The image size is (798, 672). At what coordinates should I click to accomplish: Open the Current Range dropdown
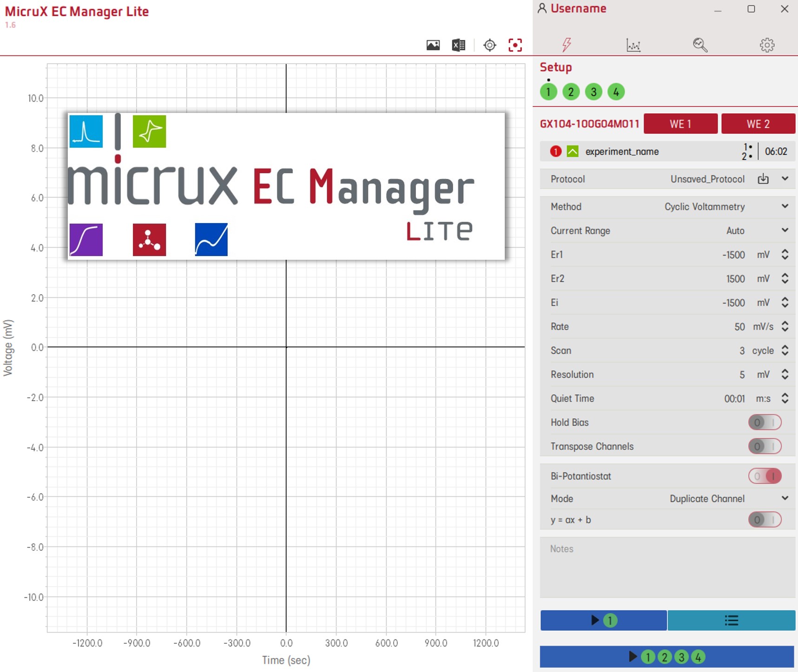coord(785,231)
